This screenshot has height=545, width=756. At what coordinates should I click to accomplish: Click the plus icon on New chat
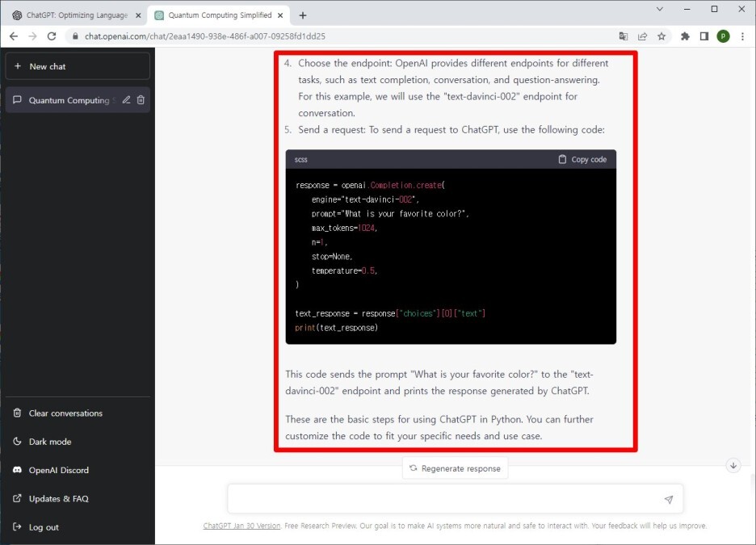click(x=18, y=66)
